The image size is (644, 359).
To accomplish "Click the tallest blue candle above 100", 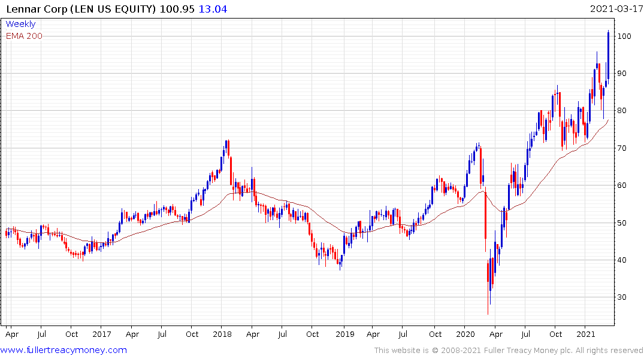I will pyautogui.click(x=608, y=57).
